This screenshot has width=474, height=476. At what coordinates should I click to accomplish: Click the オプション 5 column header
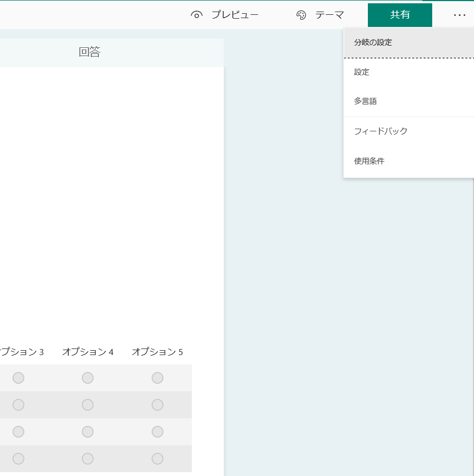click(x=157, y=352)
